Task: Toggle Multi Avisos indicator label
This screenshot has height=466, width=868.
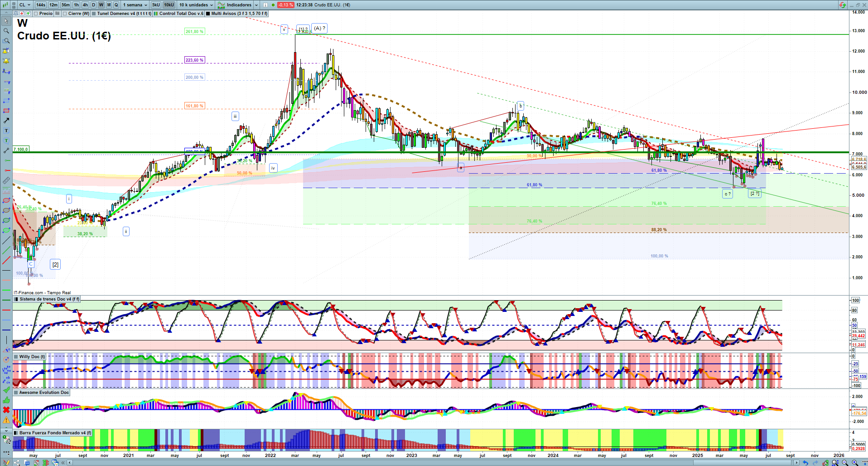Action: click(237, 14)
